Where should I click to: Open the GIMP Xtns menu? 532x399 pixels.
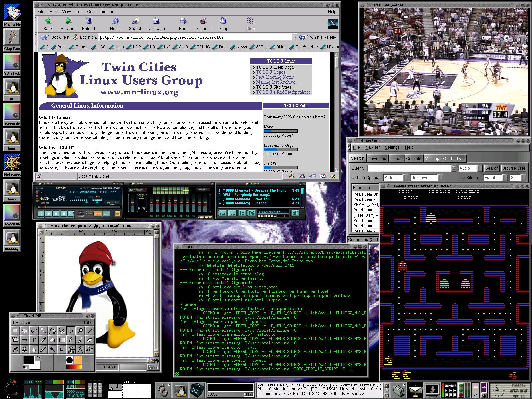point(27,322)
